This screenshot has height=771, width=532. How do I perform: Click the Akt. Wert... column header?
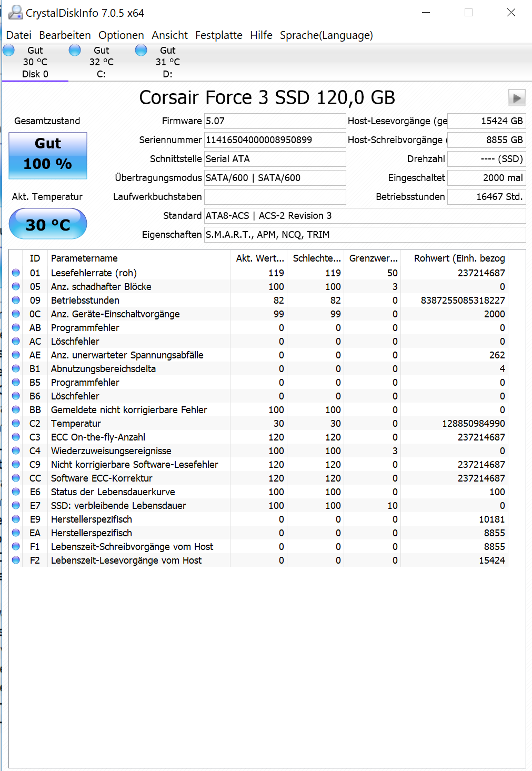coord(260,258)
